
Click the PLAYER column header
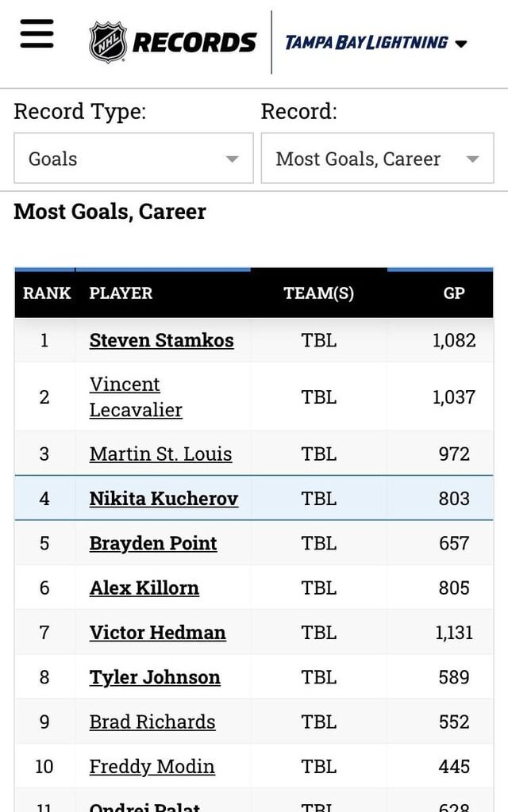pyautogui.click(x=121, y=293)
